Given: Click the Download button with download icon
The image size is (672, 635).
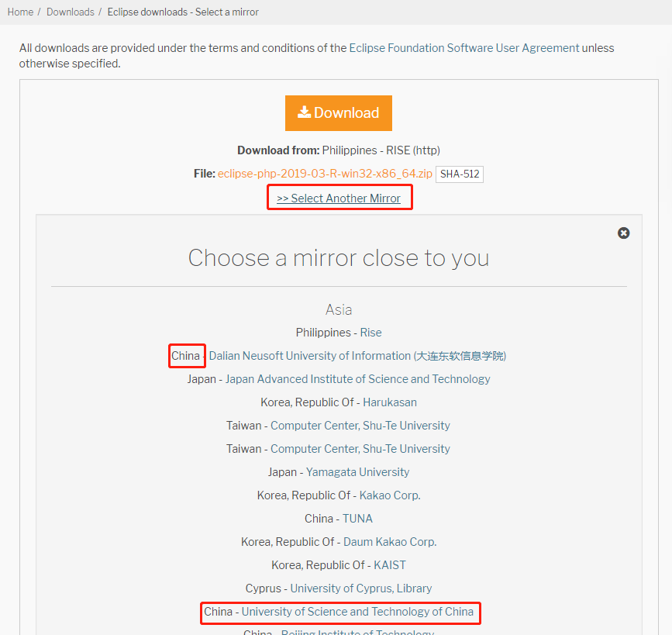Looking at the screenshot, I should pos(338,112).
